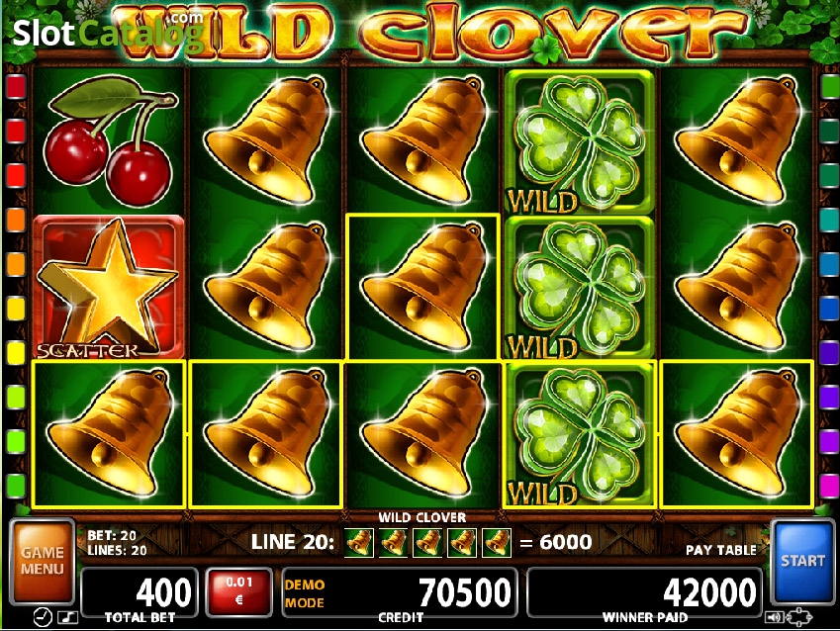Screen dimensions: 840x631
Task: Click the bottom-left highlighted bell symbol
Action: (x=109, y=434)
